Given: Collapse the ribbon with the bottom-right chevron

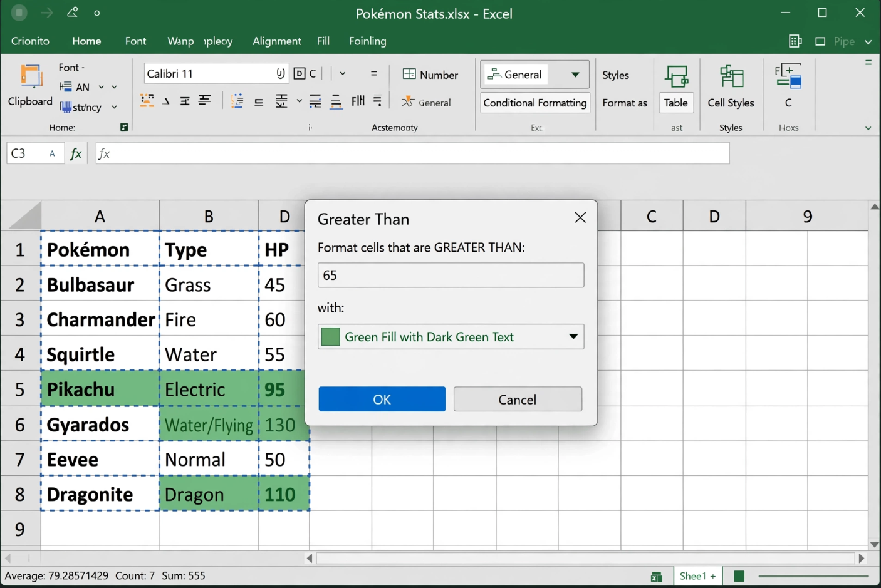Looking at the screenshot, I should [x=868, y=128].
